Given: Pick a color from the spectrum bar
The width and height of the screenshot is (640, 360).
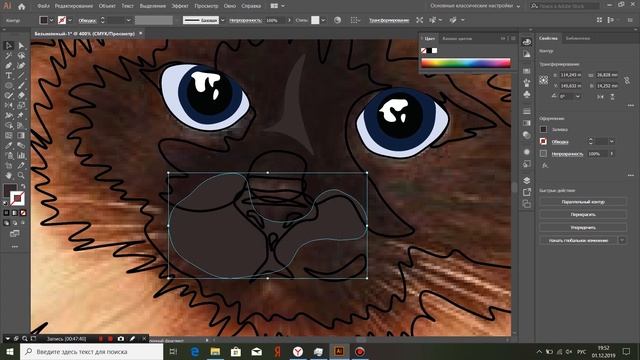Looking at the screenshot, I should 466,63.
